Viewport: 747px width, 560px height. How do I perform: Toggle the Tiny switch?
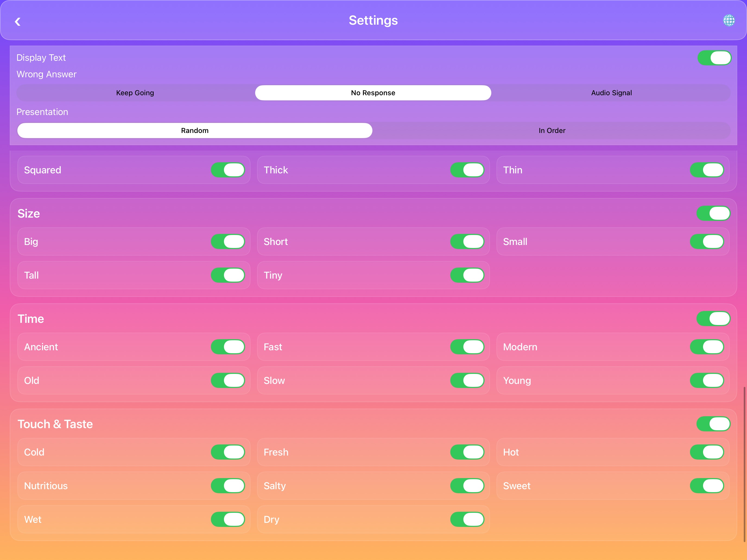(x=467, y=275)
